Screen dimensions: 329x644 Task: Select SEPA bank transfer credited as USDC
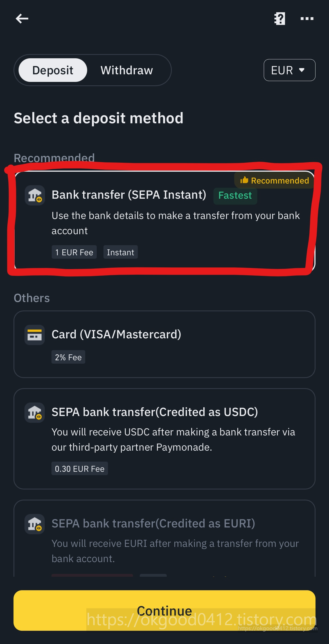164,439
